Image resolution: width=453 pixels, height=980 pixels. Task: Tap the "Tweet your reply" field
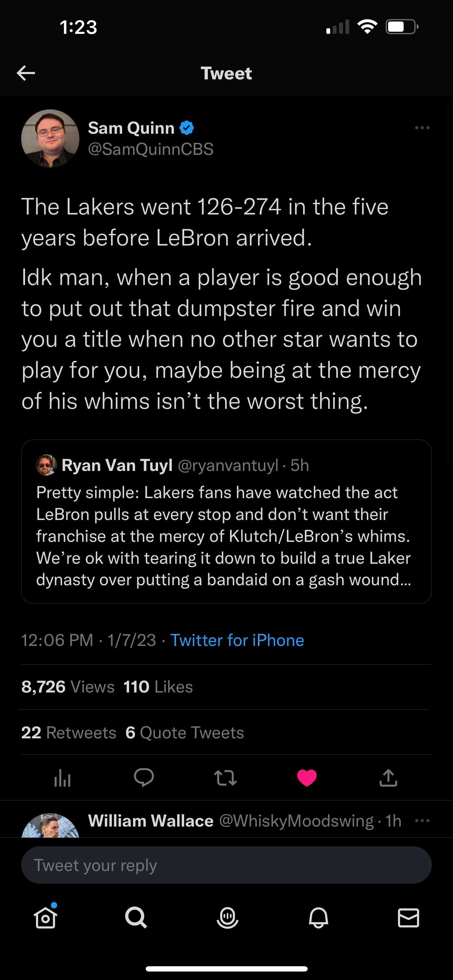226,865
